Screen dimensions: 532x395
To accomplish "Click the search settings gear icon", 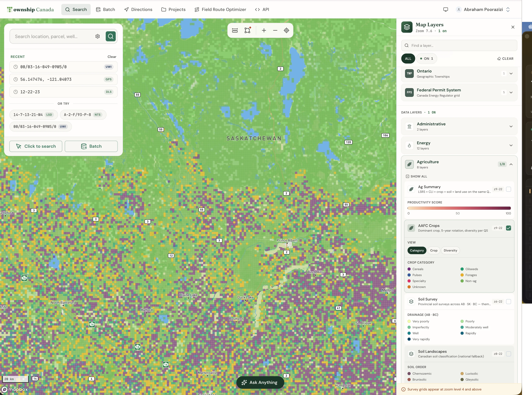I will click(x=97, y=36).
